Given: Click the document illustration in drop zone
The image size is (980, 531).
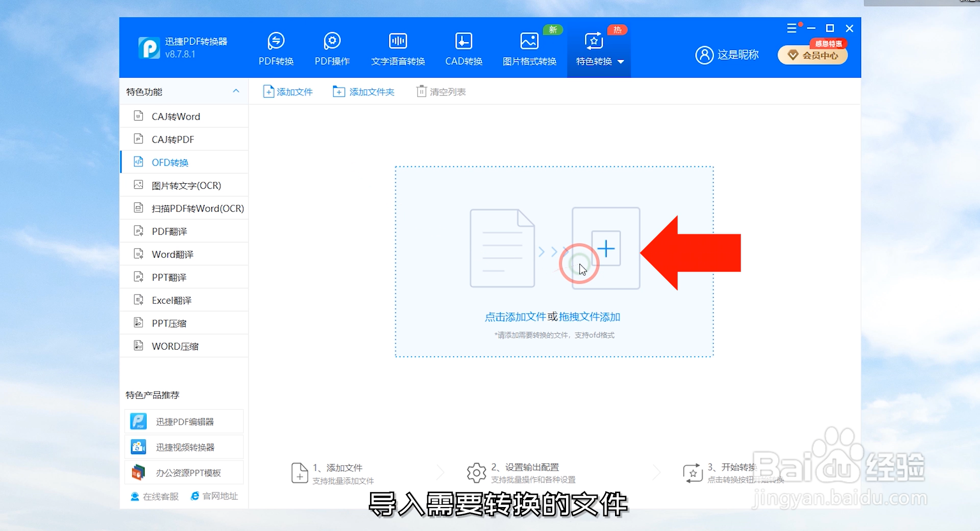Looking at the screenshot, I should click(502, 248).
